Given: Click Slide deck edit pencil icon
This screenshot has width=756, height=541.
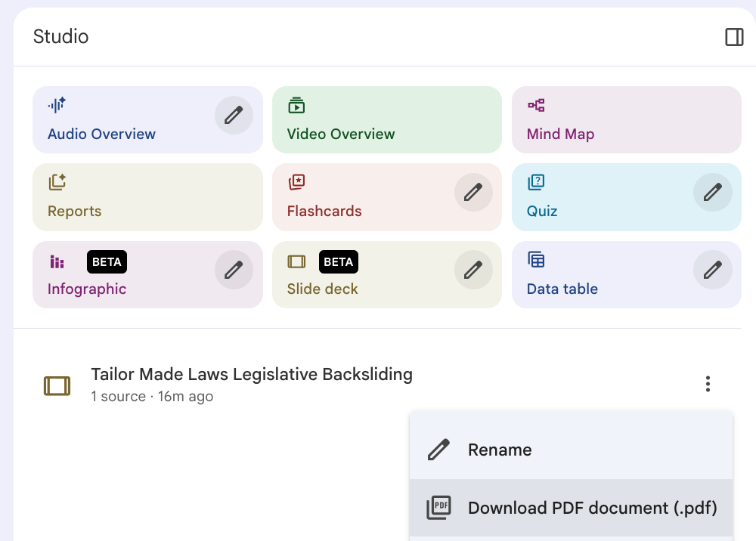Looking at the screenshot, I should pos(473,270).
